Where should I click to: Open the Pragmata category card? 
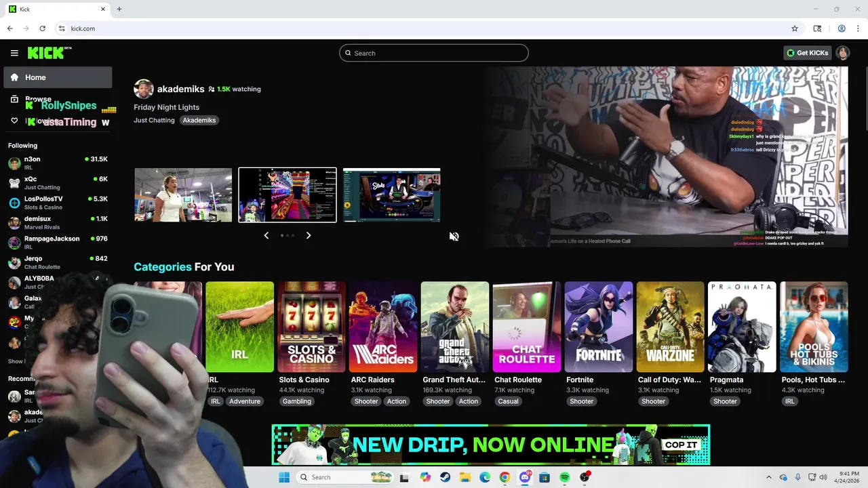743,327
